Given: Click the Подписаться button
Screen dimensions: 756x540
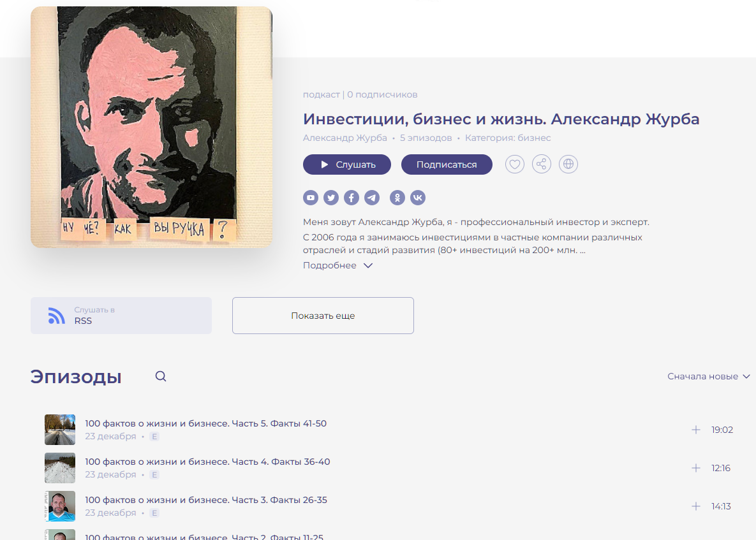Looking at the screenshot, I should coord(447,164).
